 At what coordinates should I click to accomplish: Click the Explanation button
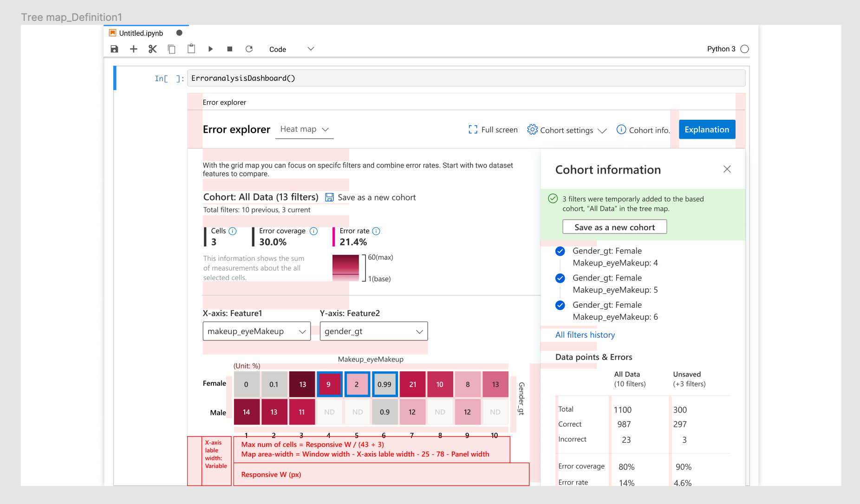pyautogui.click(x=706, y=129)
